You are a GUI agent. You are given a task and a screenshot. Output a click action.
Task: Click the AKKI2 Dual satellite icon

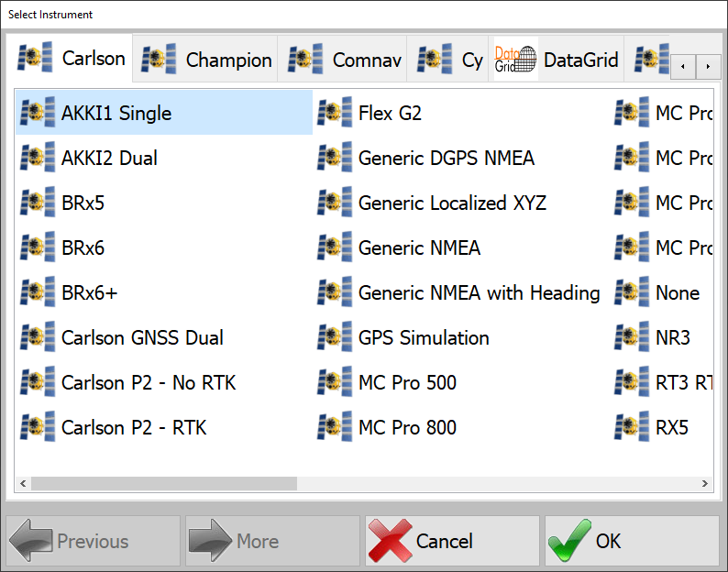(x=38, y=157)
